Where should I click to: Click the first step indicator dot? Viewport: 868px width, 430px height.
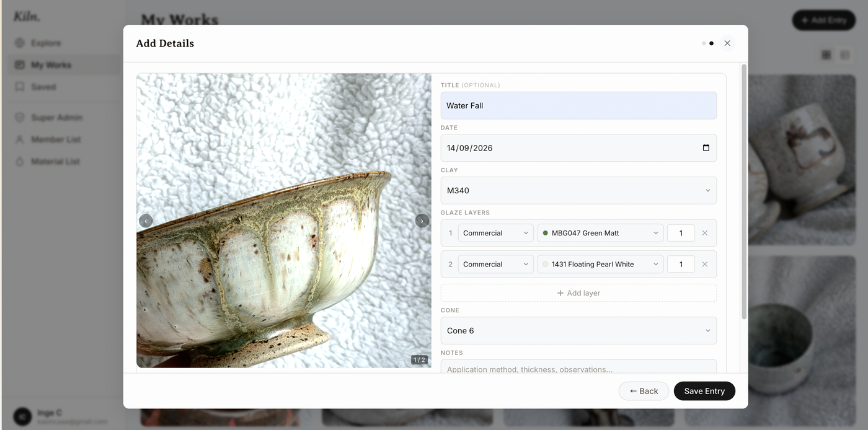(704, 43)
